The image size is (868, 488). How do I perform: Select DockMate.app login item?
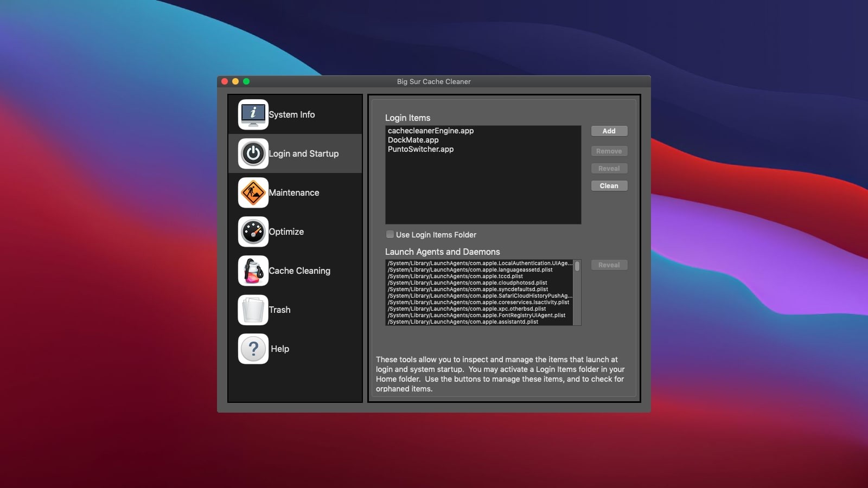[x=413, y=140]
